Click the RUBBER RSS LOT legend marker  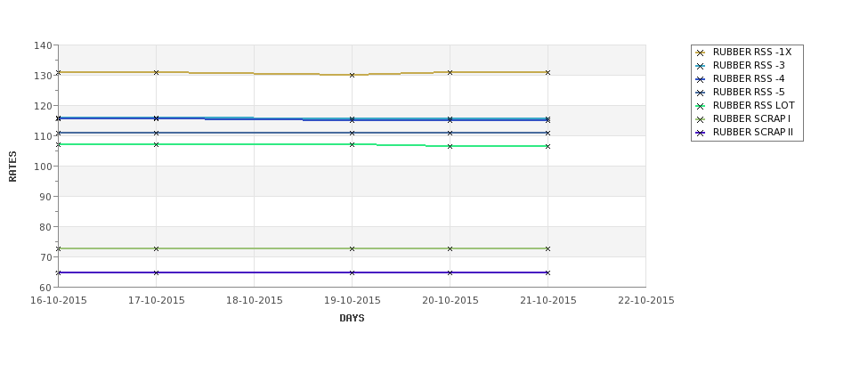coord(701,106)
